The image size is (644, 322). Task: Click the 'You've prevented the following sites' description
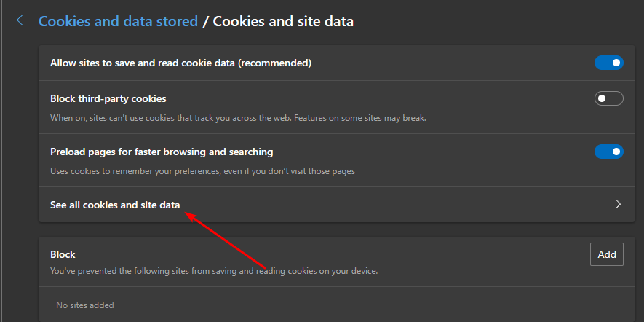point(214,271)
